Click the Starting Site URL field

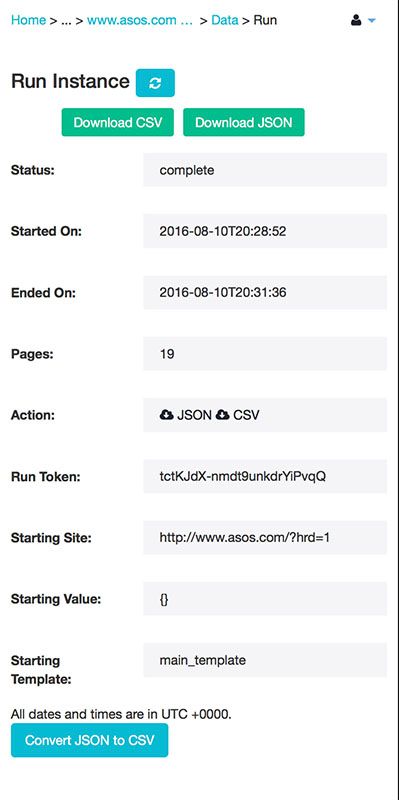[265, 537]
